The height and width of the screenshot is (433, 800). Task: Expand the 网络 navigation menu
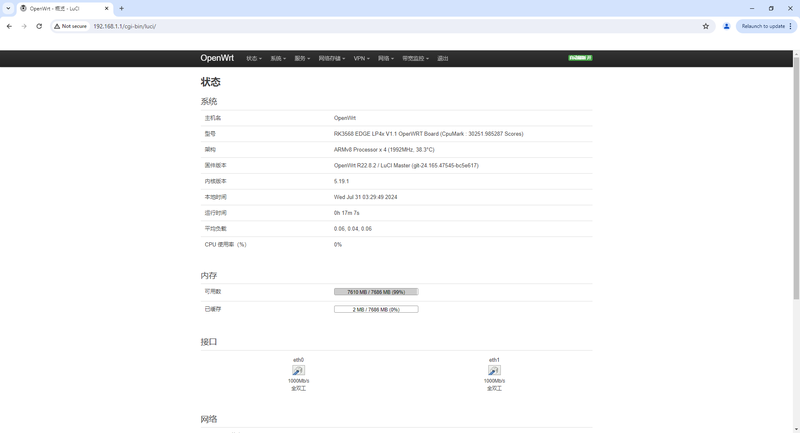point(386,59)
